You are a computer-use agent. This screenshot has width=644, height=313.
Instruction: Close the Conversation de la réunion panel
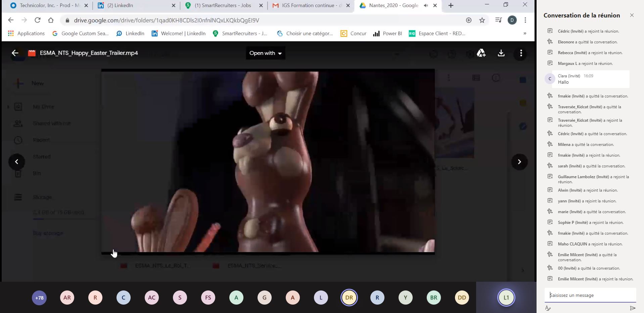point(632,15)
